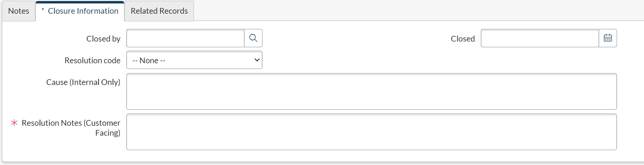The height and width of the screenshot is (165, 644).
Task: Open the Closed by lookup magnifier icon
Action: [253, 38]
